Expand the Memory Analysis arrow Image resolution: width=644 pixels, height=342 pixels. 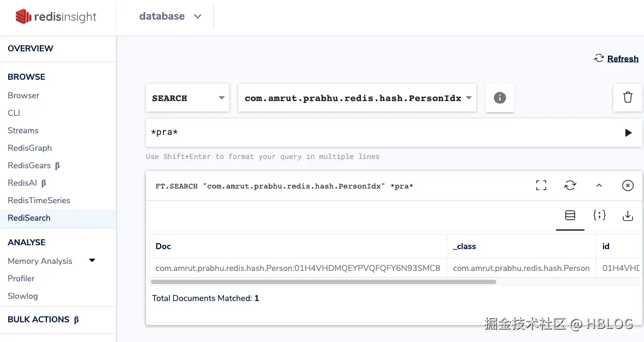click(92, 260)
